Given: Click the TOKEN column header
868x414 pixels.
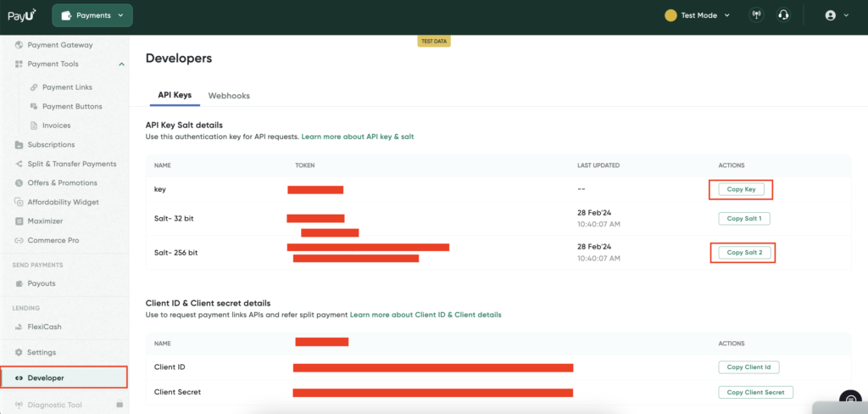Looking at the screenshot, I should coord(305,165).
